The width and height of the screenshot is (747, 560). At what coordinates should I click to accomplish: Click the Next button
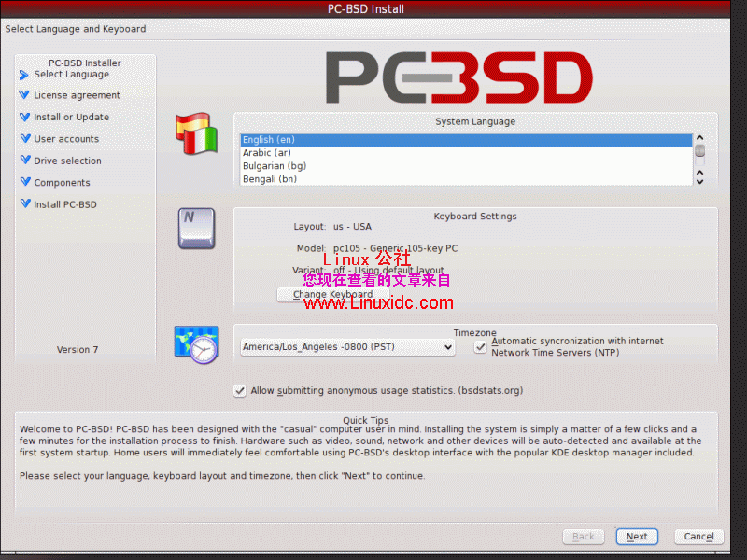636,536
